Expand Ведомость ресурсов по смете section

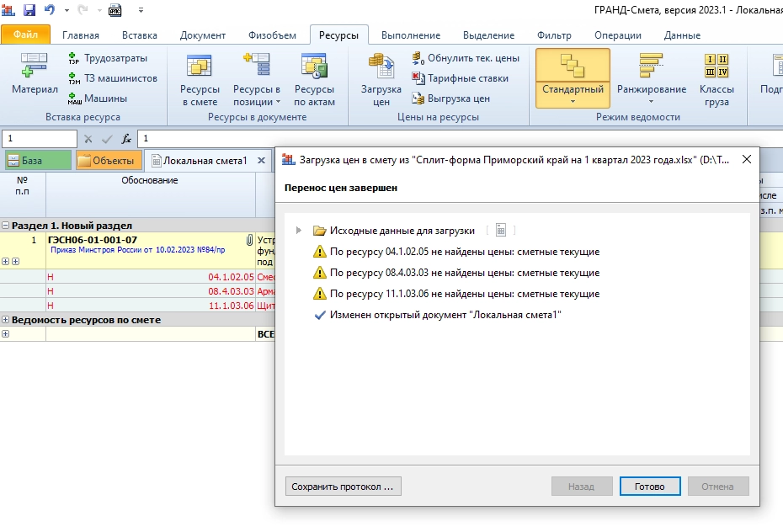pyautogui.click(x=6, y=320)
